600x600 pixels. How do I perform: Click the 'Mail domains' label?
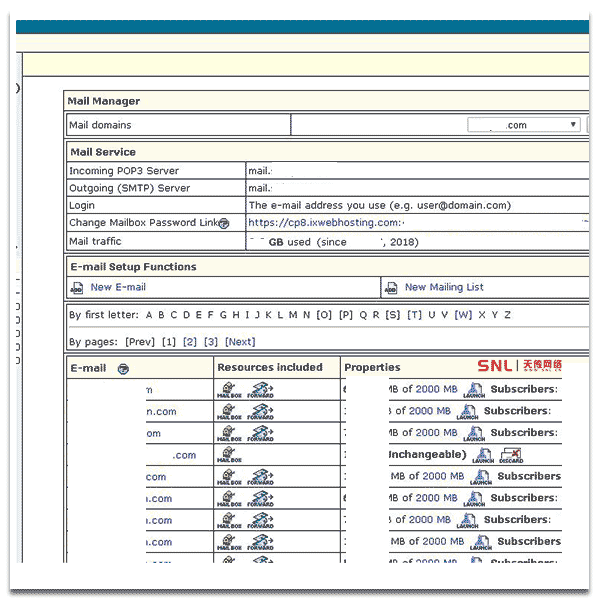coord(100,125)
